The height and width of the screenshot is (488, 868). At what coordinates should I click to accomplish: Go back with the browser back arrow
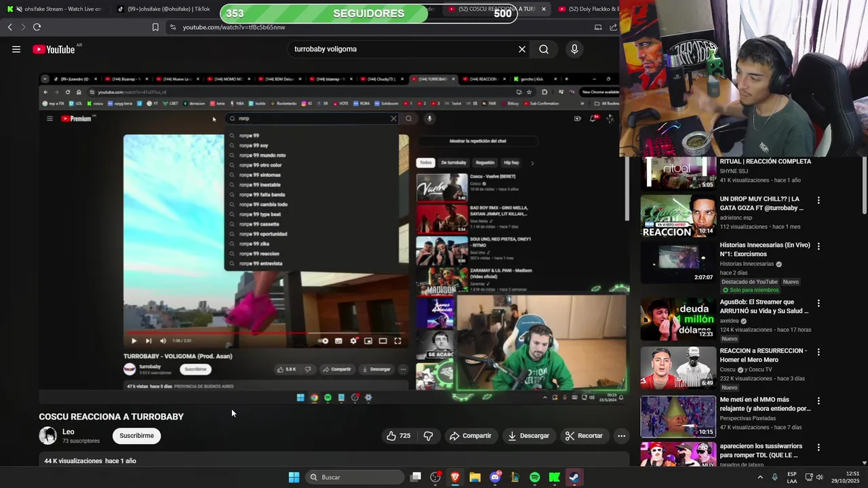point(9,27)
